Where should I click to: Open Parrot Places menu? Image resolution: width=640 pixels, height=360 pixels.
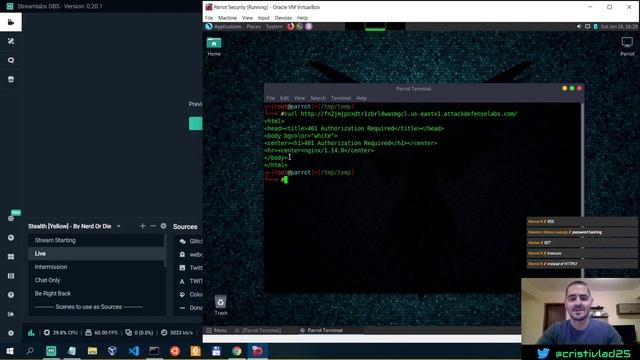(x=253, y=27)
